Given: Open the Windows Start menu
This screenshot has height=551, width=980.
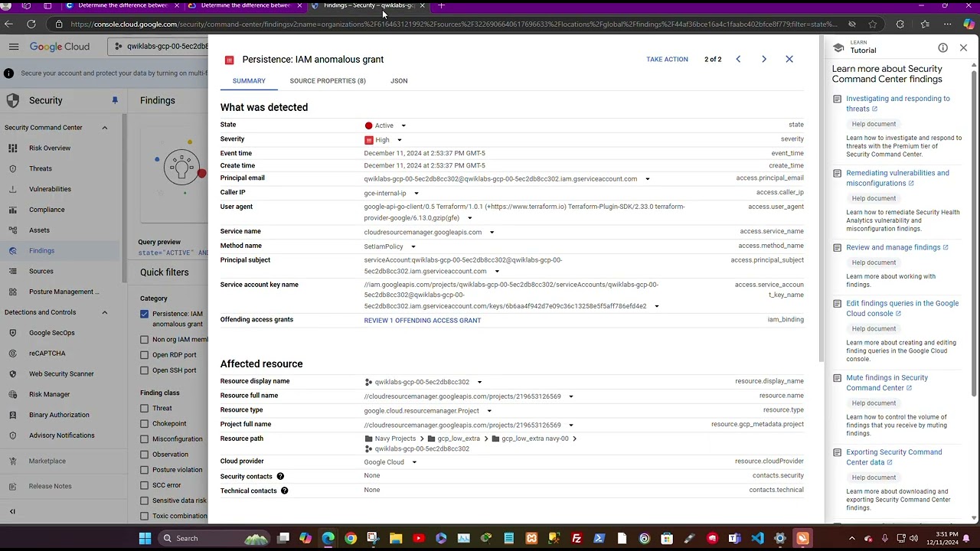Looking at the screenshot, I should [145, 538].
